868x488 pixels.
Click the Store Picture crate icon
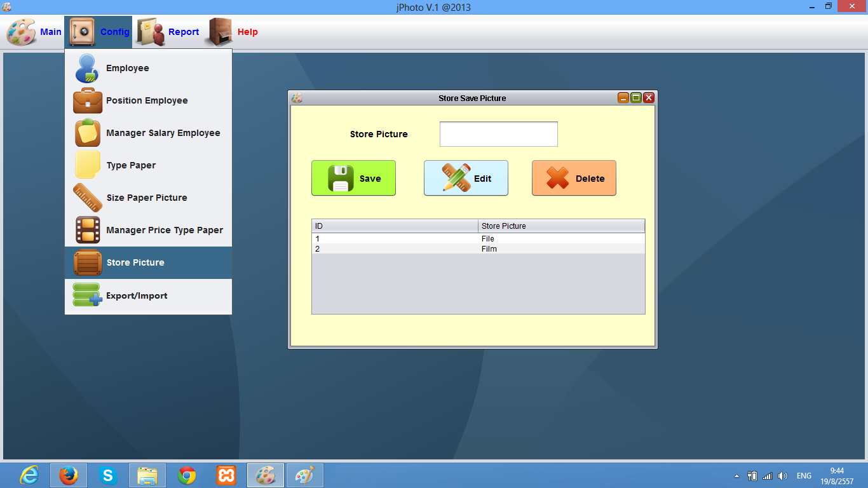tap(87, 262)
